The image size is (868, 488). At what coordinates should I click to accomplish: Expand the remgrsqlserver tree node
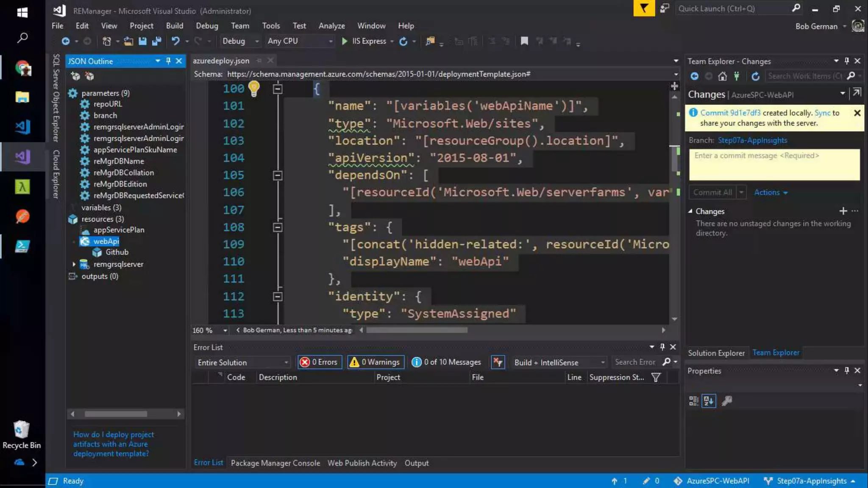[x=74, y=264]
